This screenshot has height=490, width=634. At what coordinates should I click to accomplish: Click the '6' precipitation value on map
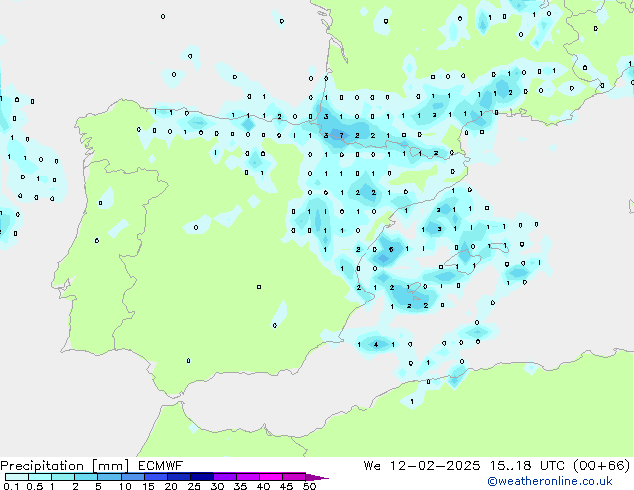pos(391,249)
